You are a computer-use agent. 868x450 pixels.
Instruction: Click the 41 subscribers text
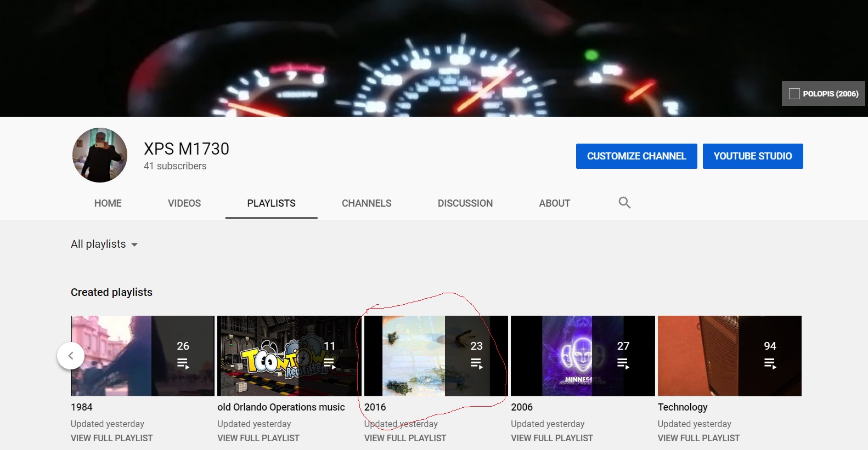coord(175,166)
